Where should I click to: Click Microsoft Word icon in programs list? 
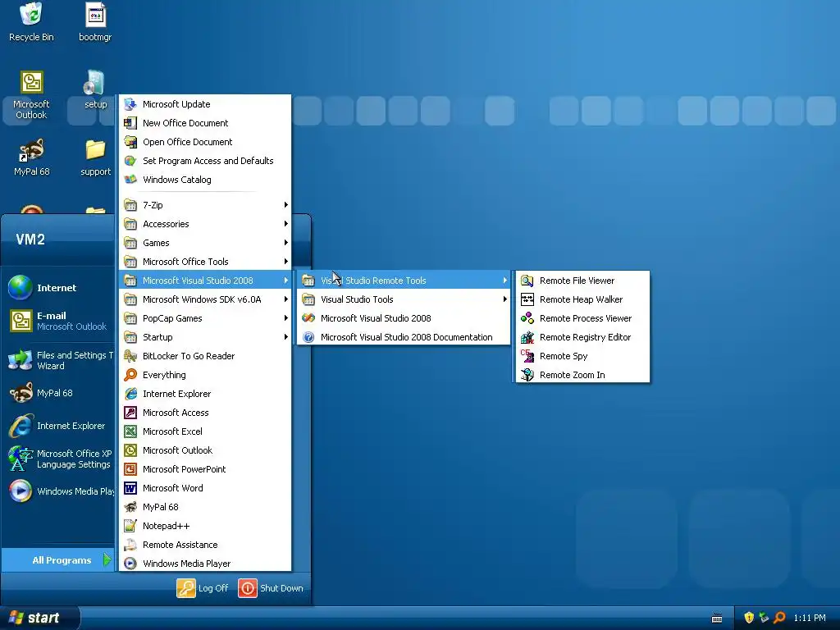(x=130, y=488)
